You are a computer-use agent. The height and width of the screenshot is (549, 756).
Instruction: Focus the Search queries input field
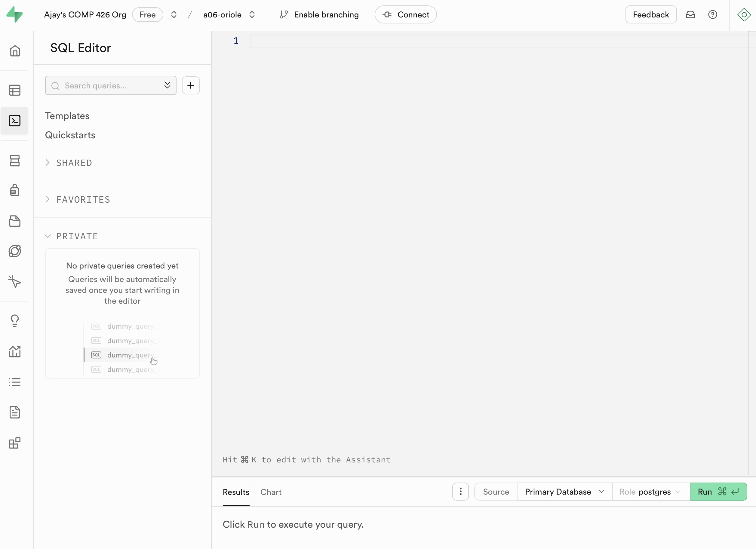[x=111, y=85]
